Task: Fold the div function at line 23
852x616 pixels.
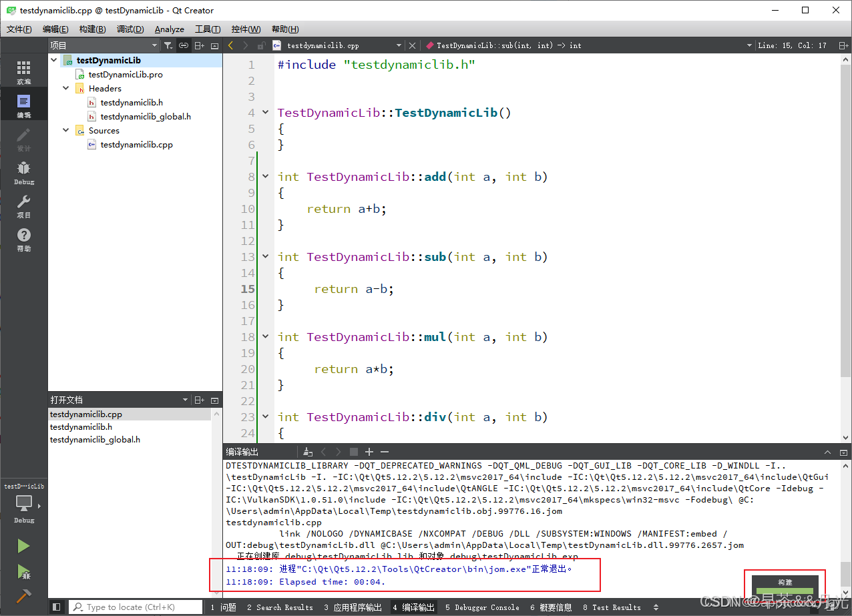Action: (x=265, y=417)
